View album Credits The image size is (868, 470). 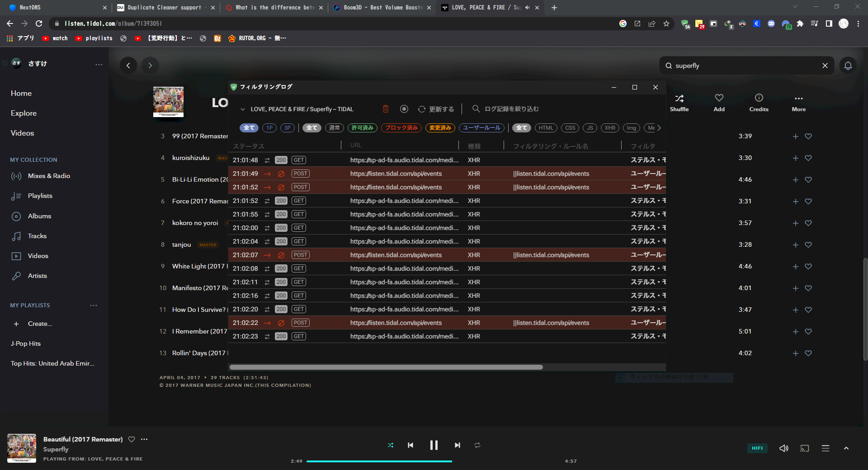759,103
